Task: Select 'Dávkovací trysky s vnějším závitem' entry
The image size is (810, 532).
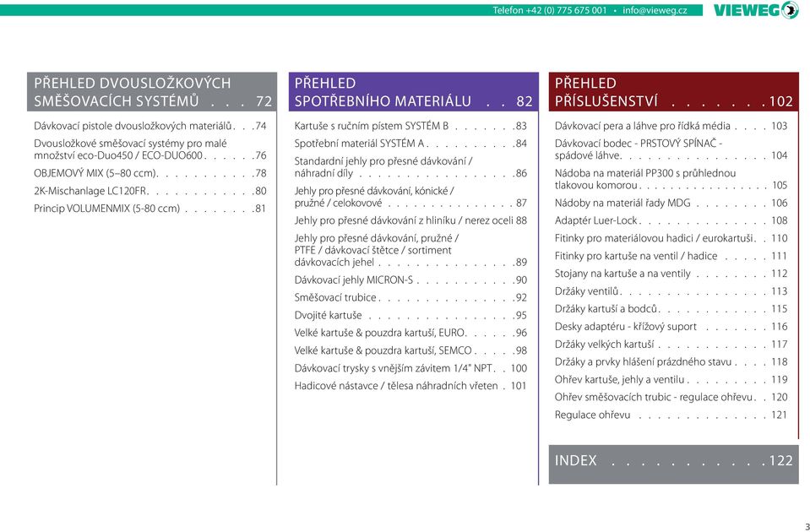Action: click(410, 367)
